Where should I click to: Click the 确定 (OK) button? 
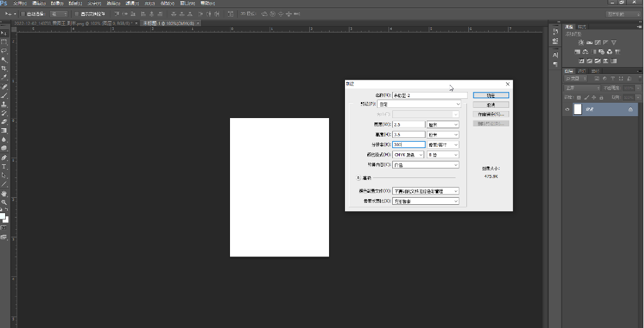pos(491,95)
